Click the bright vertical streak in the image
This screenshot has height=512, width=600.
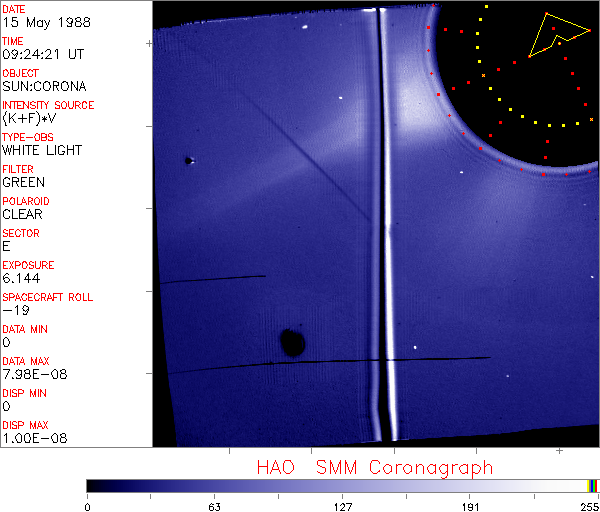pos(389,224)
